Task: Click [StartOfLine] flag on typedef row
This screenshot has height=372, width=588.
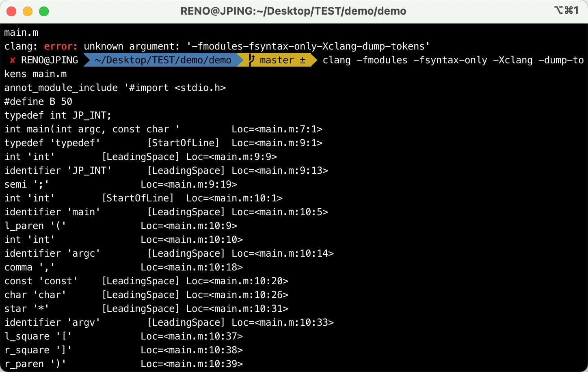Action: 183,143
